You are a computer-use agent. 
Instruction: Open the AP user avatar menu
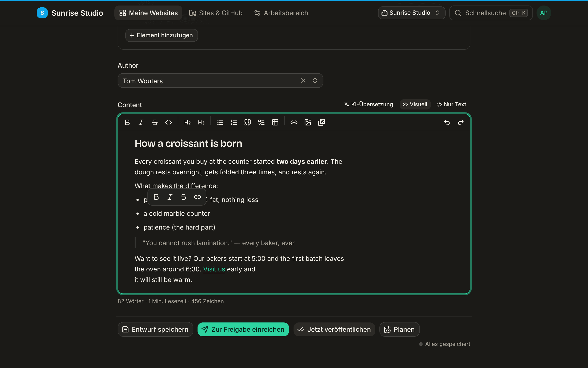(x=544, y=13)
